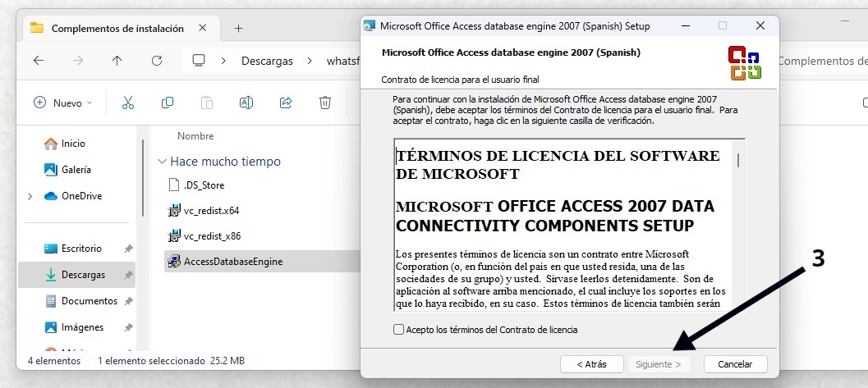The width and height of the screenshot is (868, 388).
Task: Click the Atrás button in Setup
Action: click(x=591, y=364)
